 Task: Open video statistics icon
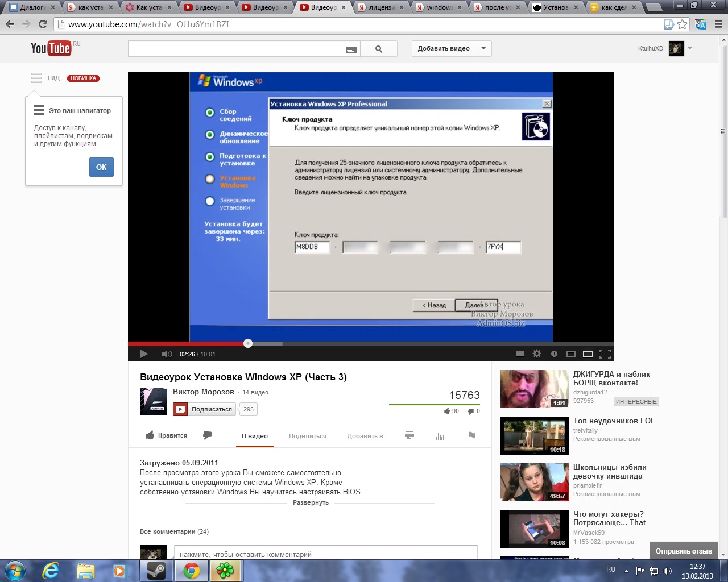(x=440, y=436)
